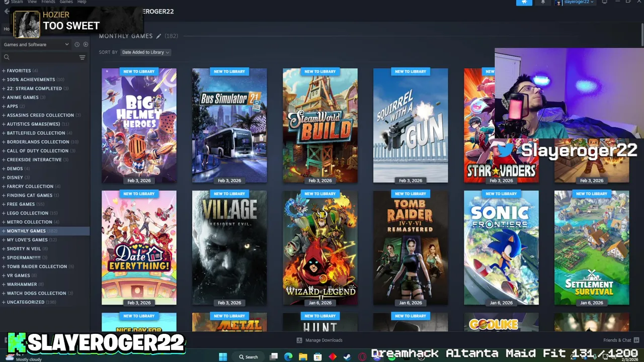The width and height of the screenshot is (644, 362).
Task: Open Steam announcements megaphone button
Action: click(524, 2)
